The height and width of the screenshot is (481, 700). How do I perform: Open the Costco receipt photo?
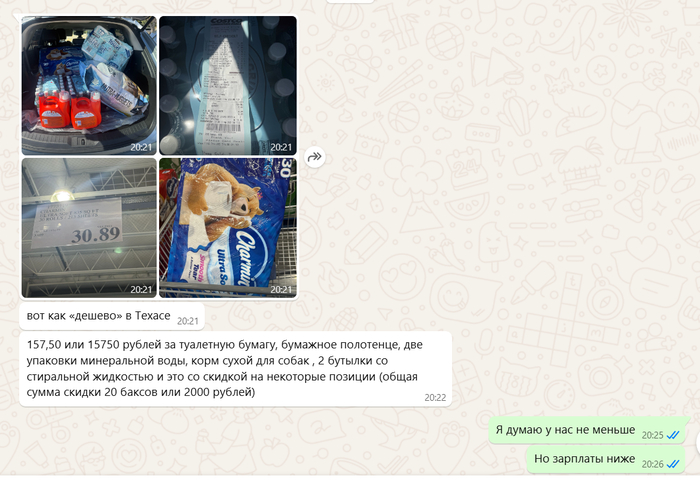point(228,85)
